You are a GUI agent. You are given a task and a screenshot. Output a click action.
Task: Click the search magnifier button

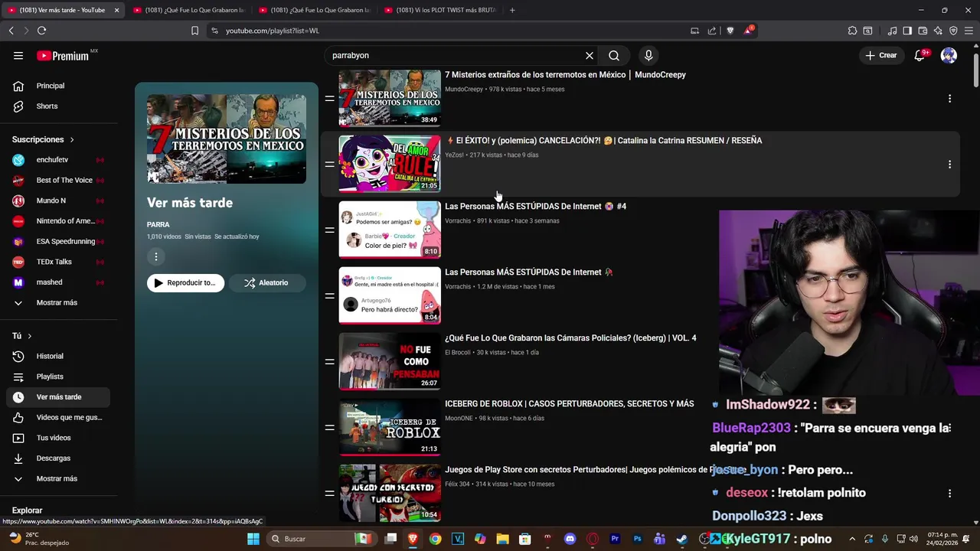click(614, 55)
